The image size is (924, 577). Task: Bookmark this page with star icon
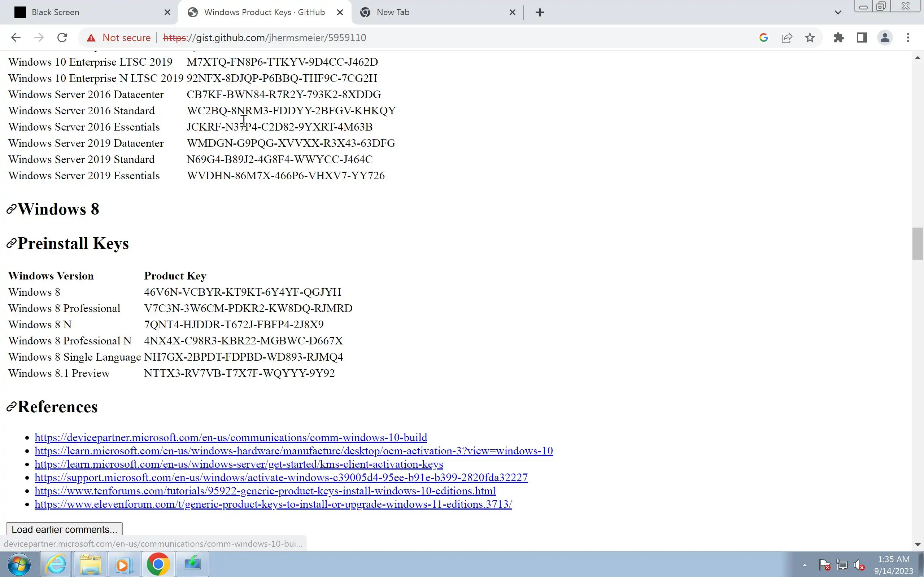coord(810,38)
